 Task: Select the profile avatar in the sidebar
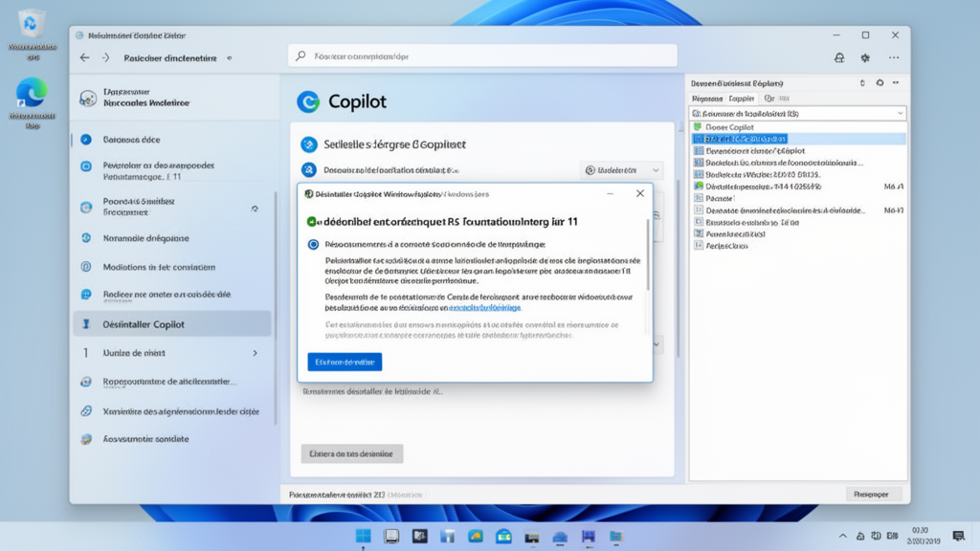88,99
